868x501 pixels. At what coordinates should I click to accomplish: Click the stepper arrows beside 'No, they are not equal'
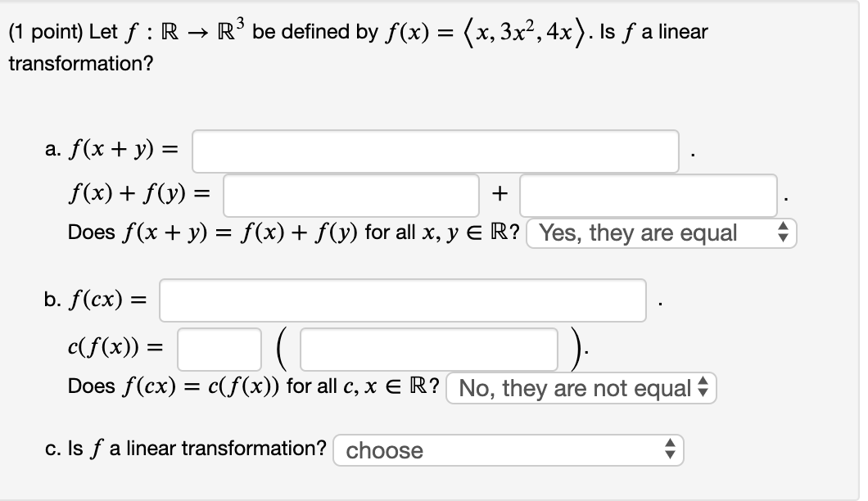click(x=704, y=389)
